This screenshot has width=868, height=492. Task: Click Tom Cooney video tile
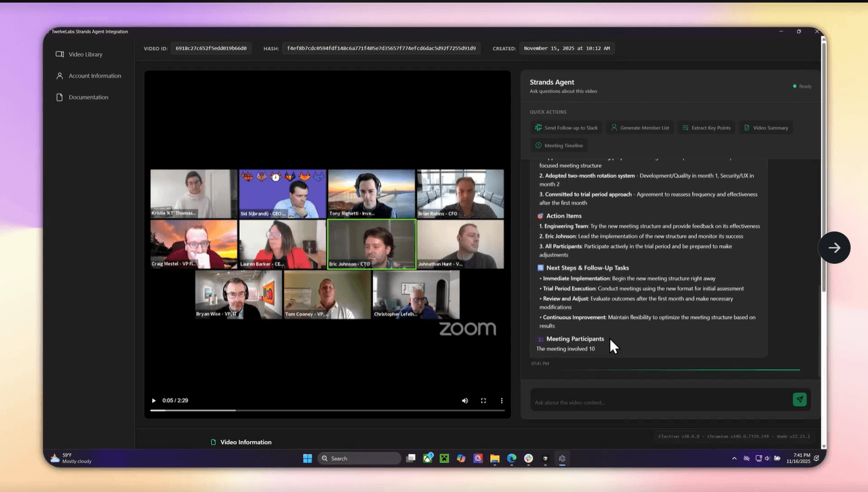pyautogui.click(x=328, y=295)
